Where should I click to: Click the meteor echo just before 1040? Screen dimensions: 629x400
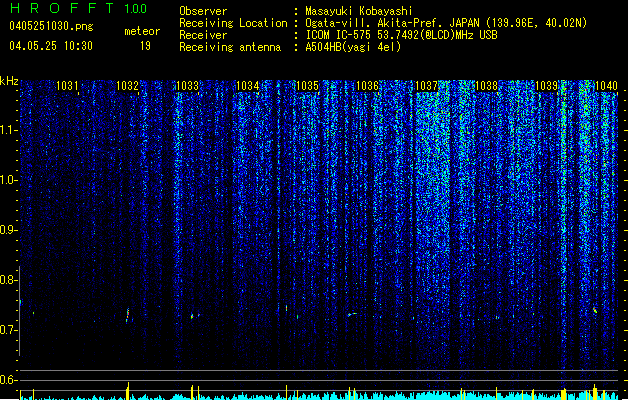point(595,310)
